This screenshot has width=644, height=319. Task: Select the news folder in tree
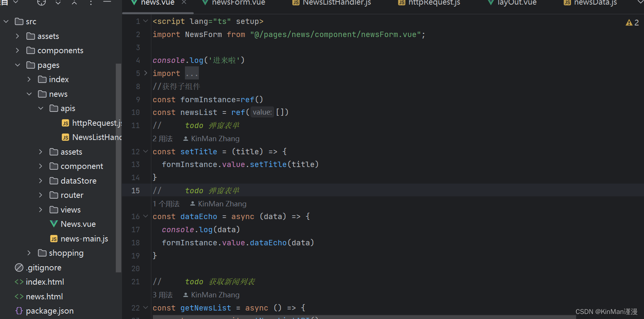[58, 94]
